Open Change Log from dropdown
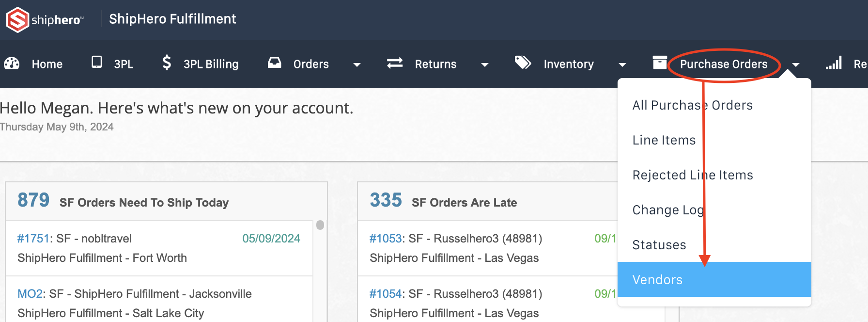This screenshot has width=868, height=322. pos(714,210)
